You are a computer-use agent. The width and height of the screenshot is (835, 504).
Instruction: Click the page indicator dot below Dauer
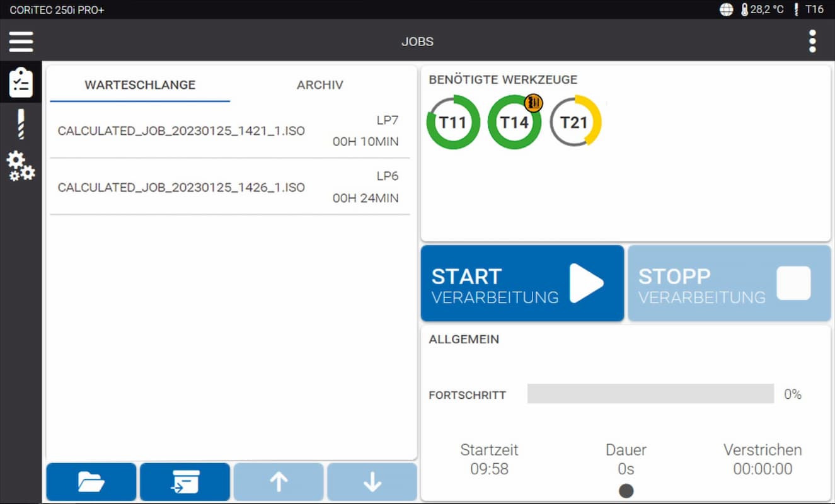pos(626,491)
